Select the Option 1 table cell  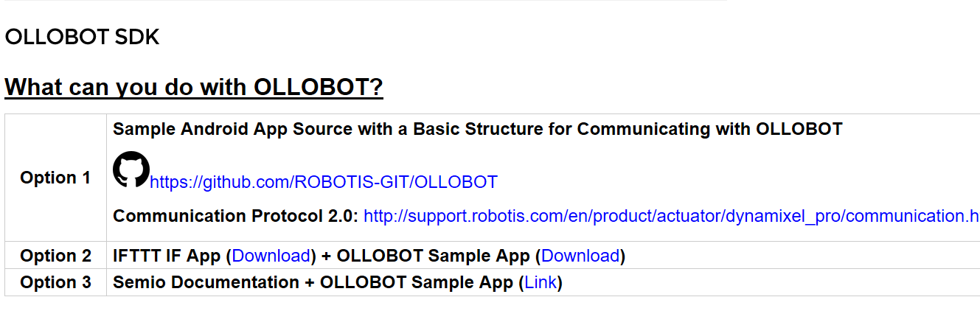[x=55, y=178]
